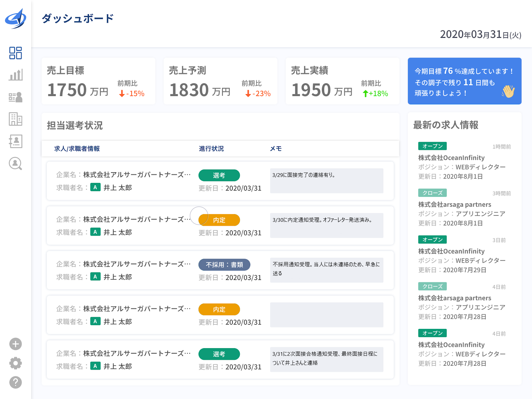This screenshot has width=532, height=399.
Task: Click the 求人/求職者情報 column header
Action: tap(77, 149)
